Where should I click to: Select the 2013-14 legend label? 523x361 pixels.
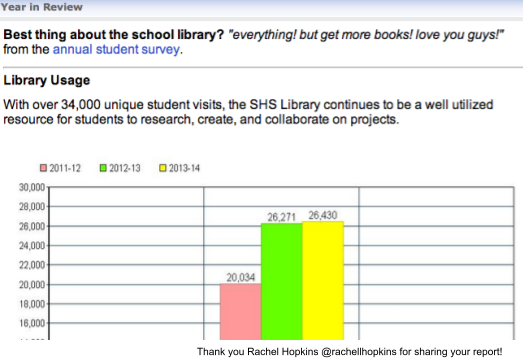(184, 168)
